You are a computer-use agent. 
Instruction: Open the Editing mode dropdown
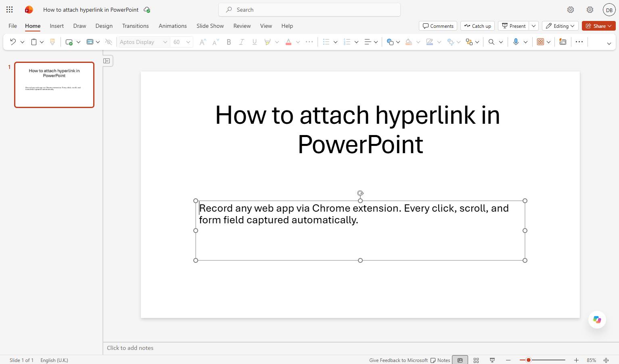[560, 26]
